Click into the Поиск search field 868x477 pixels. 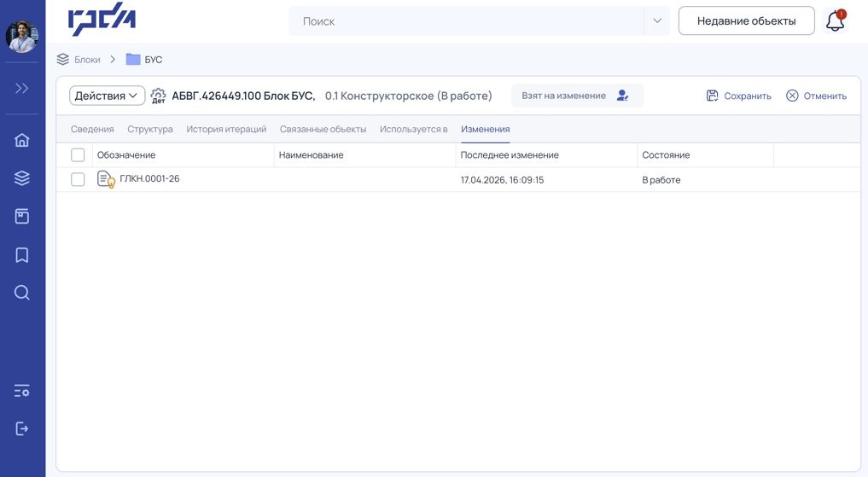[x=466, y=21]
